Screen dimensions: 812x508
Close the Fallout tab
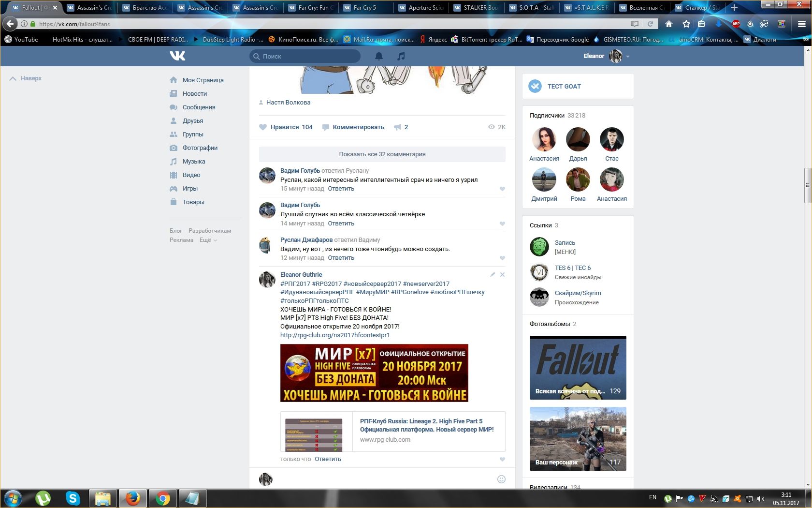pyautogui.click(x=55, y=8)
